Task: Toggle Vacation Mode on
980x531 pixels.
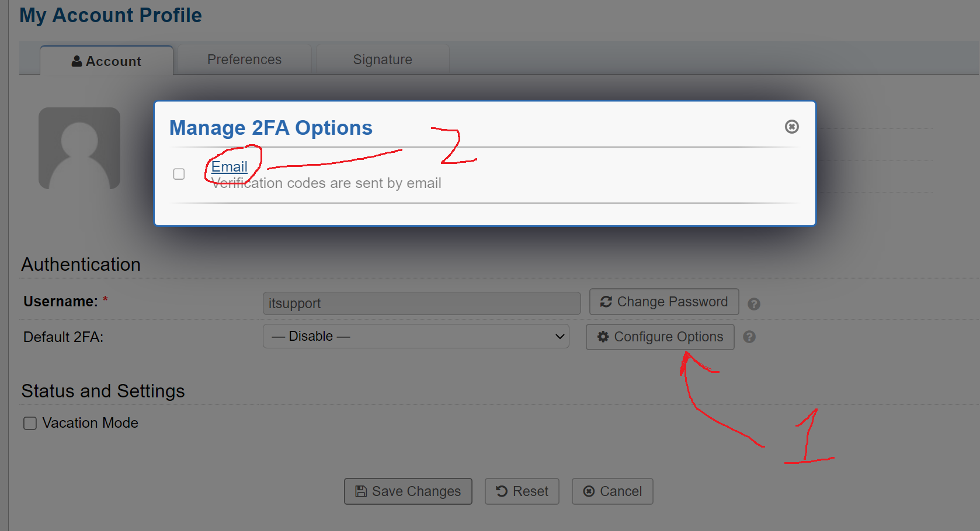Action: click(x=29, y=422)
